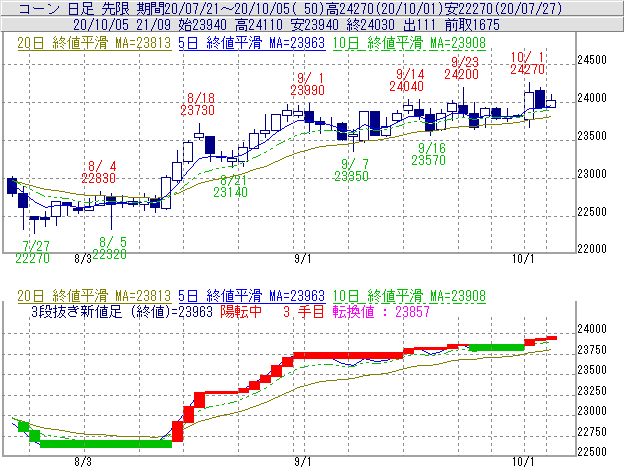Click the 3段抜き新値足 (終値)=23963 label

pyautogui.click(x=122, y=312)
